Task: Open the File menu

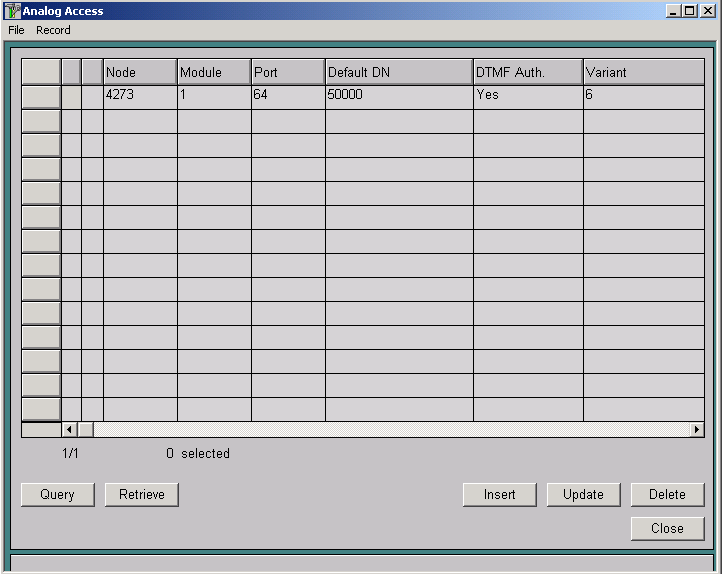Action: [x=16, y=30]
